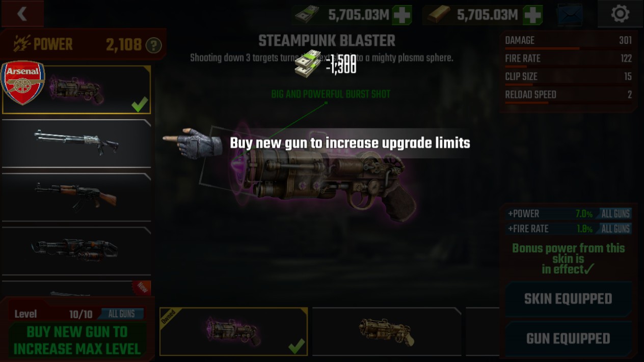Add cash with the green plus
The image size is (644, 362).
point(402,15)
